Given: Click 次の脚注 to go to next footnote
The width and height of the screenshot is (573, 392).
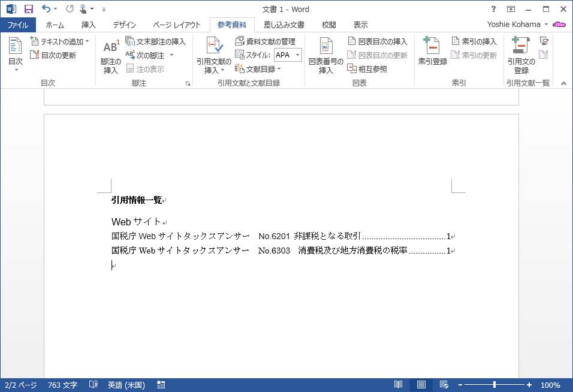Looking at the screenshot, I should 145,55.
